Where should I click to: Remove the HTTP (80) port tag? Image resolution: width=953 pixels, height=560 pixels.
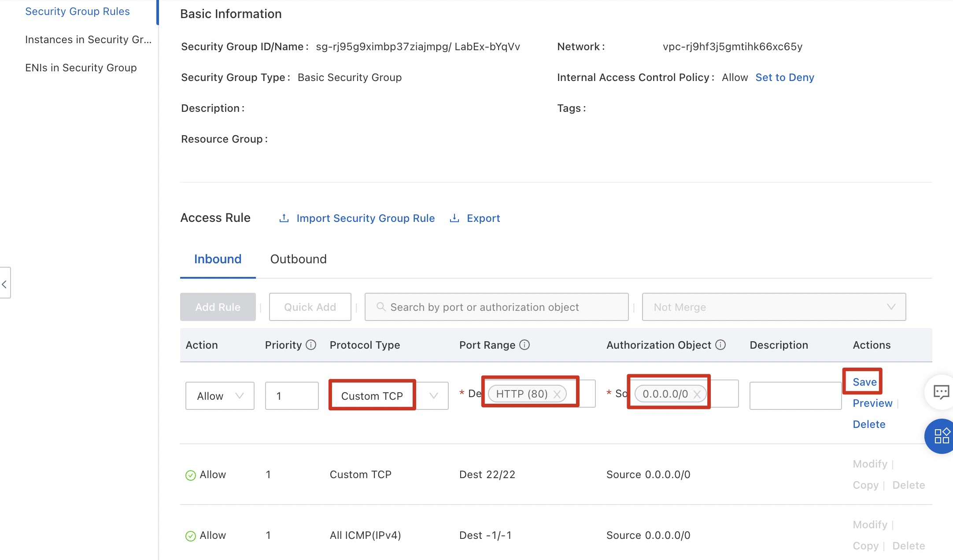pos(557,394)
